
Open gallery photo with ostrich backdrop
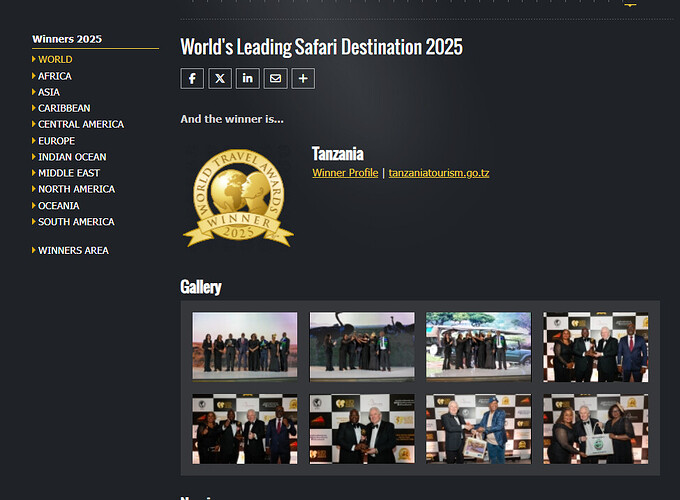point(362,347)
